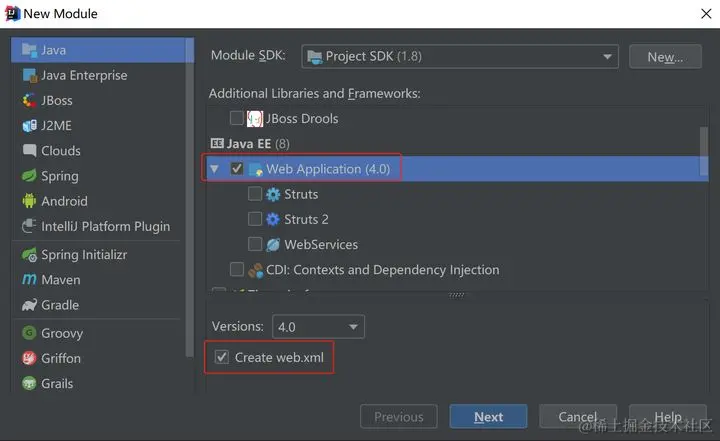Screen dimensions: 720x441
Task: Select the Groovy list item text
Action: [62, 333]
